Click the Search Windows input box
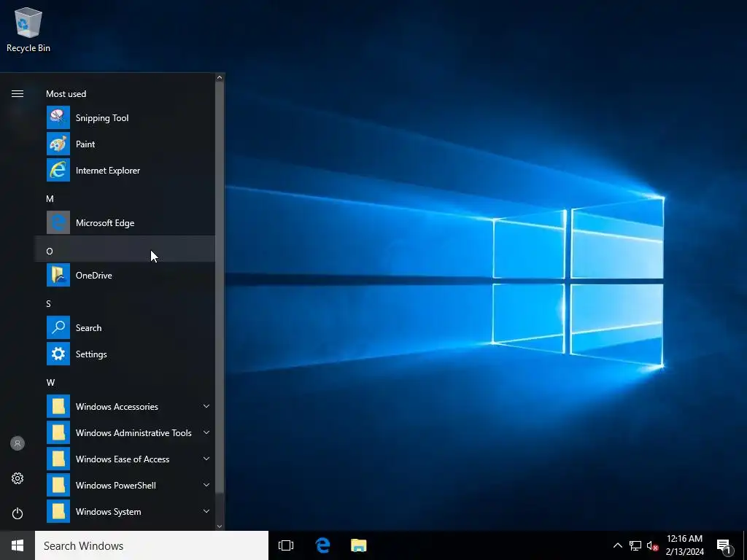Viewport: 747px width, 560px height. coord(152,545)
